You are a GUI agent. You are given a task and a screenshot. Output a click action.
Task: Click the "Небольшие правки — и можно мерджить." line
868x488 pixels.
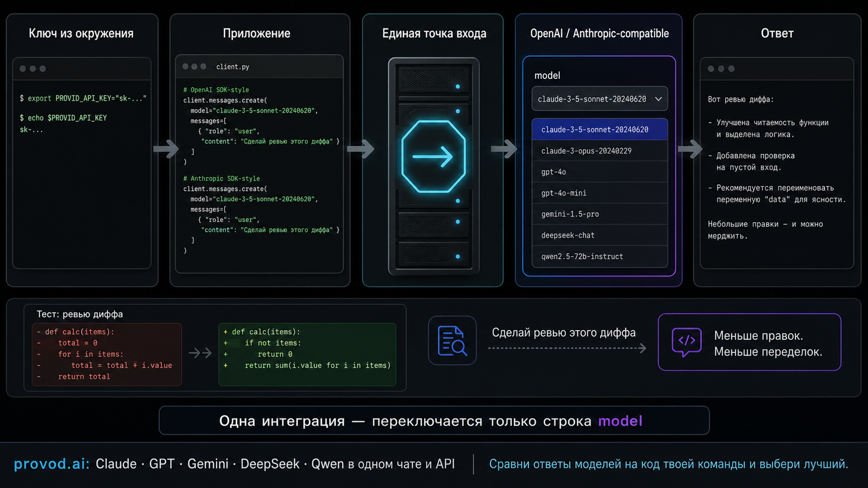[x=765, y=230]
